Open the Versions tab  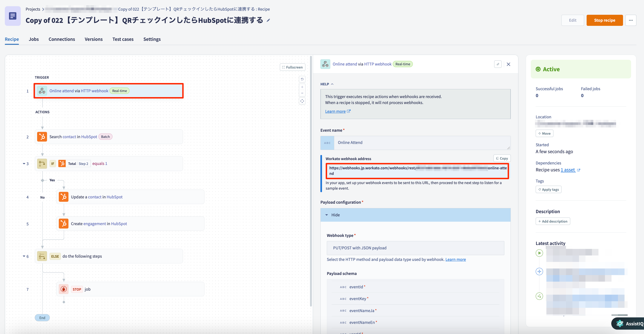pyautogui.click(x=94, y=39)
